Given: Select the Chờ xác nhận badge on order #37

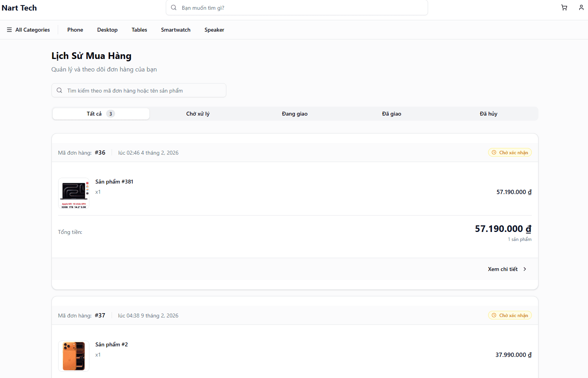Looking at the screenshot, I should [510, 315].
